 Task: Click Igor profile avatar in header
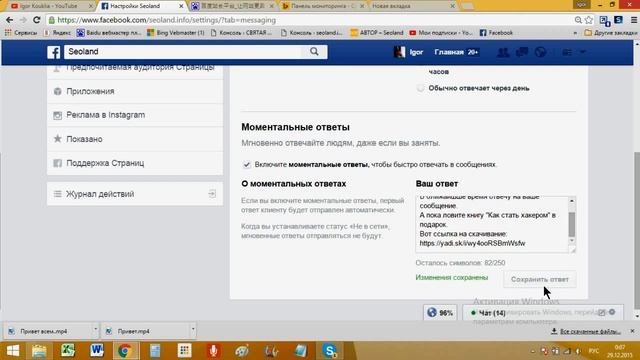(x=399, y=52)
